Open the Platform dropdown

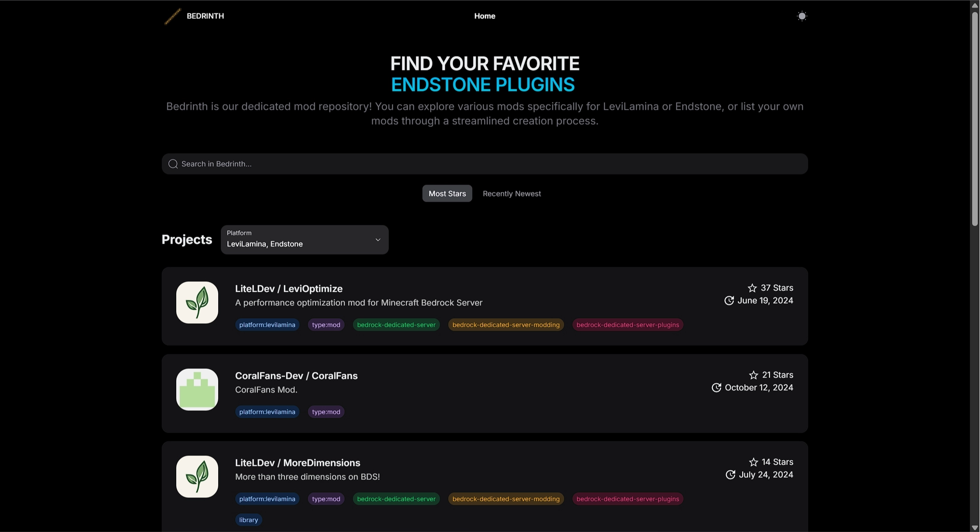coord(304,240)
